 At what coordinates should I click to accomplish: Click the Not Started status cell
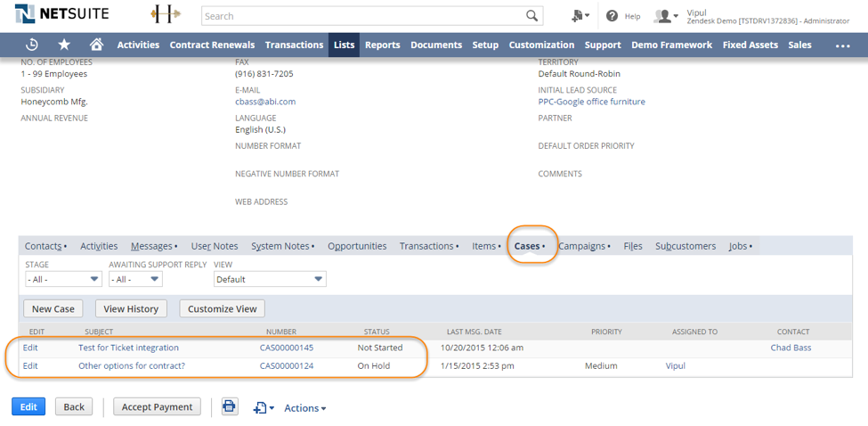pyautogui.click(x=380, y=348)
